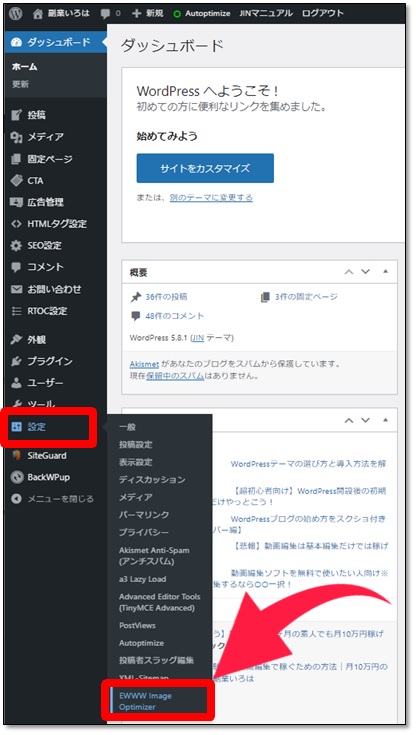Select 投稿者スラッグ編集 settings item

(156, 660)
